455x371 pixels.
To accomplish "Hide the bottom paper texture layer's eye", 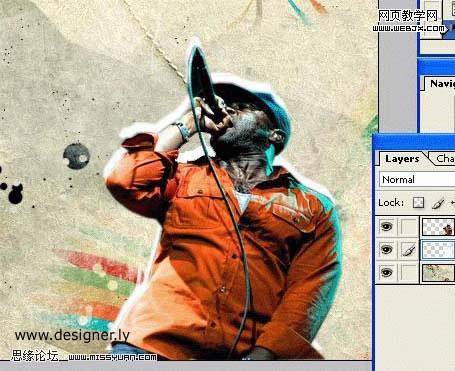I will point(386,272).
